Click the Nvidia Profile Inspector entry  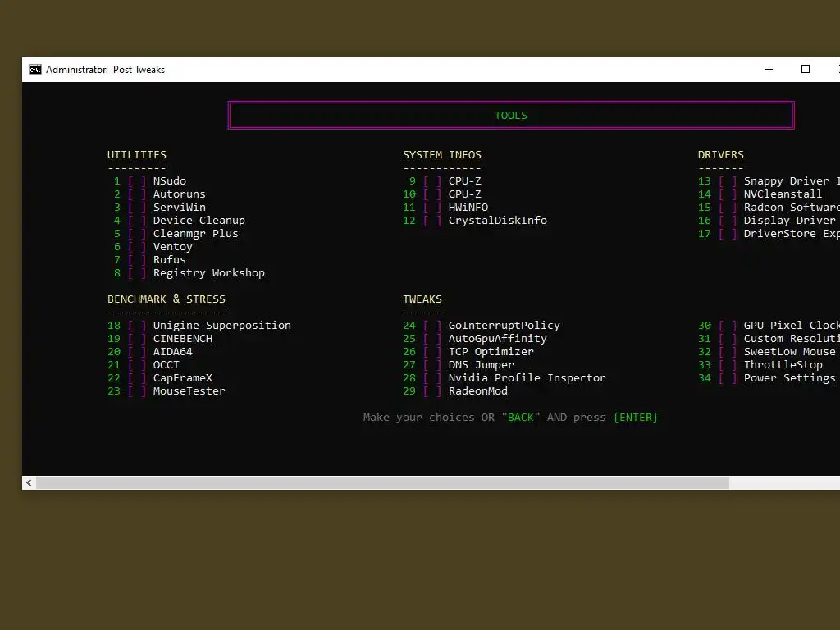click(527, 377)
